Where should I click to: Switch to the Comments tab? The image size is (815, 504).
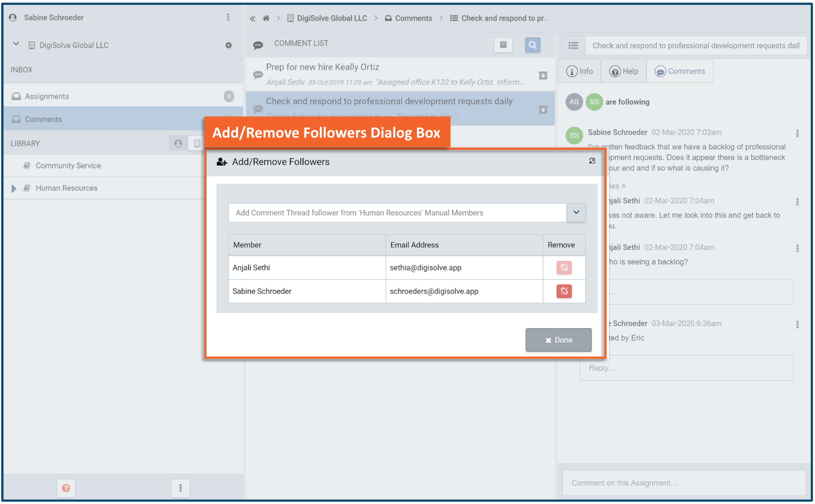(x=680, y=71)
